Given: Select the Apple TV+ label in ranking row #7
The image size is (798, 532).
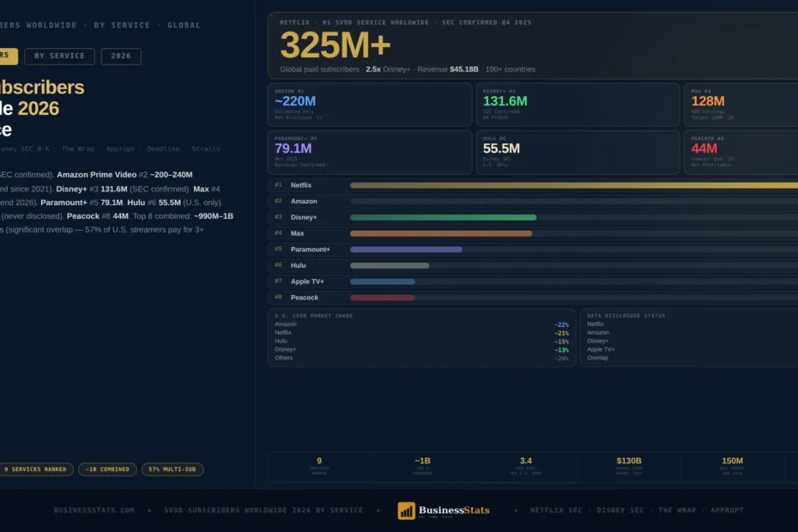Looking at the screenshot, I should pyautogui.click(x=307, y=281).
